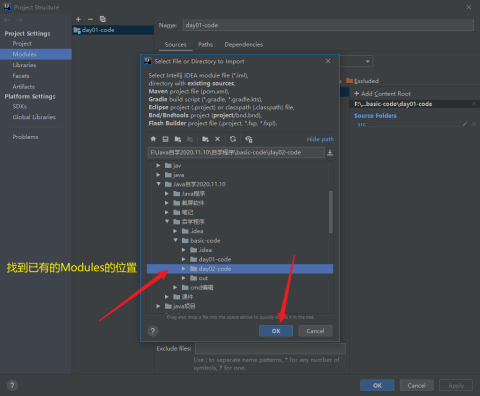This screenshot has width=480, height=396.
Task: Expand the jav folder
Action: (158, 165)
